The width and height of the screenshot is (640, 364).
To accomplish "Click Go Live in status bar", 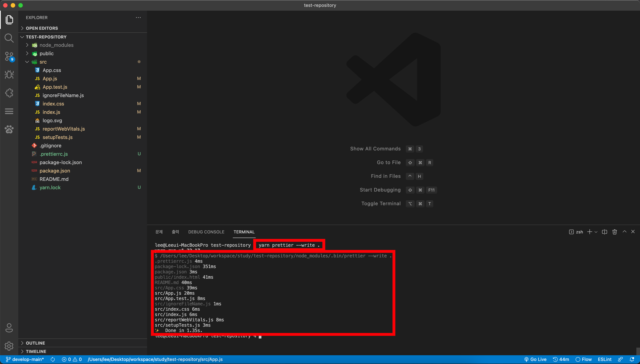I will tap(535, 359).
